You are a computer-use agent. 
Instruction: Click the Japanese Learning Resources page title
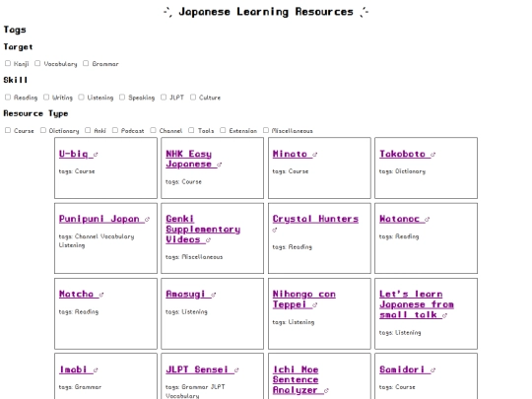click(x=266, y=12)
